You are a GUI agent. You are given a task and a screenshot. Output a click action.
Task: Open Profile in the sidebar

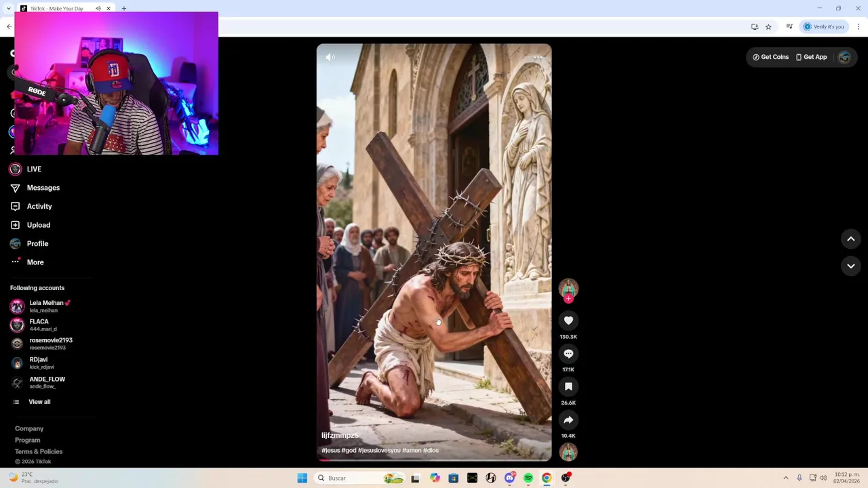[x=29, y=243]
